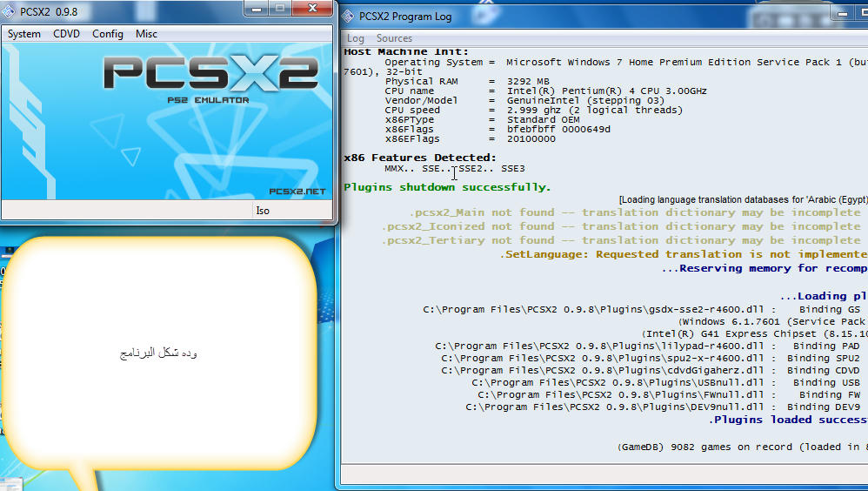
Task: Click the 'MMX.. SSE.. SSE2.. SSE3' line
Action: tap(455, 169)
